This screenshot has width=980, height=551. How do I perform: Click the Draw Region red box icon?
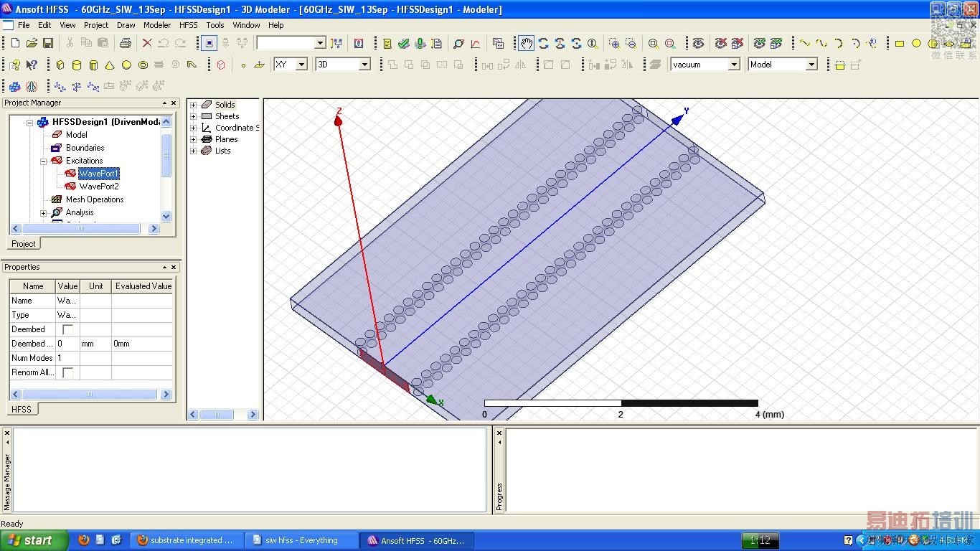[221, 65]
